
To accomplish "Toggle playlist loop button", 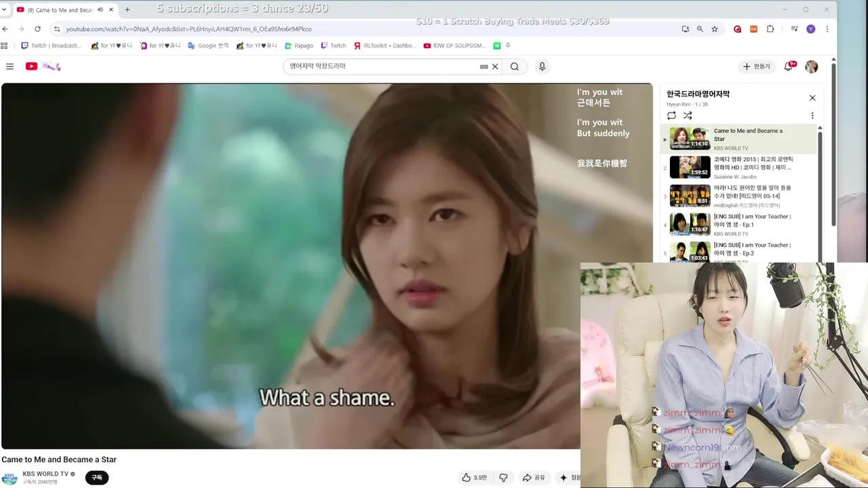I will point(671,116).
